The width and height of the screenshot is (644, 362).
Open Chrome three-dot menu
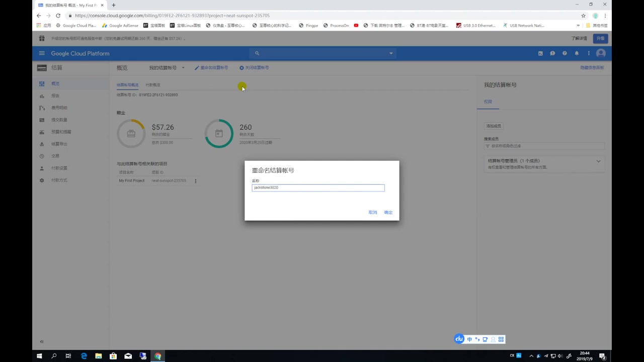click(x=605, y=16)
